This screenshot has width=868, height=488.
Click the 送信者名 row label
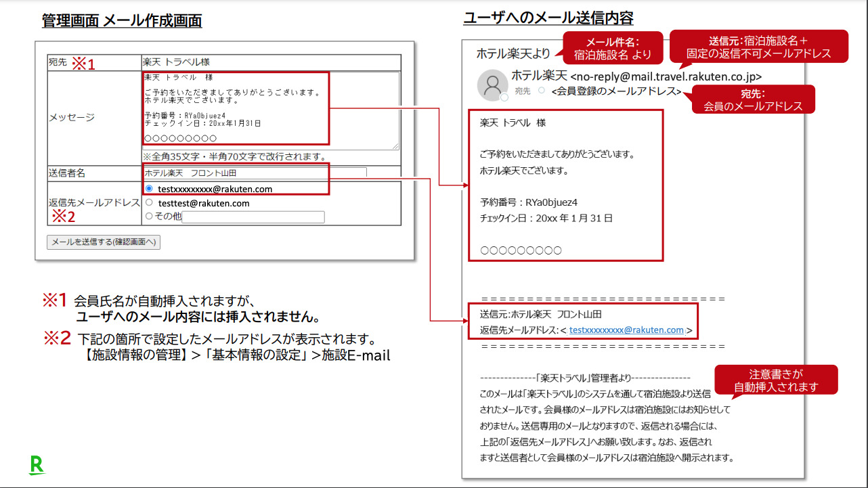tap(67, 173)
